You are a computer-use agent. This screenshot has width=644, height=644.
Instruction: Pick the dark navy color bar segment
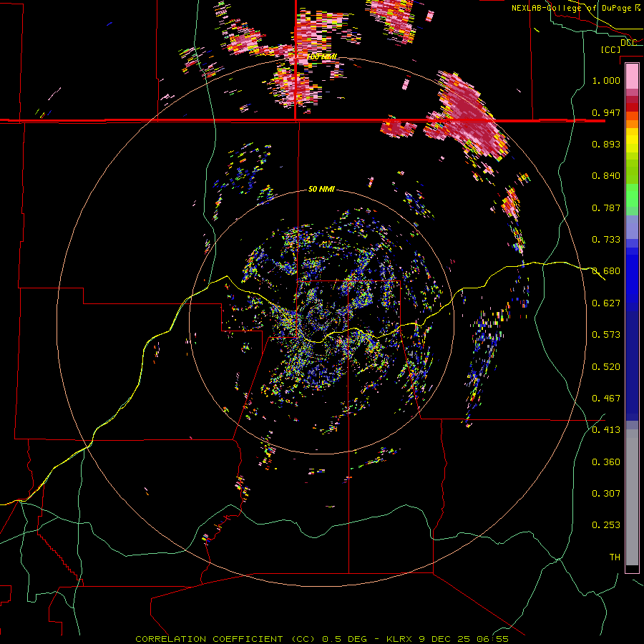click(632, 366)
